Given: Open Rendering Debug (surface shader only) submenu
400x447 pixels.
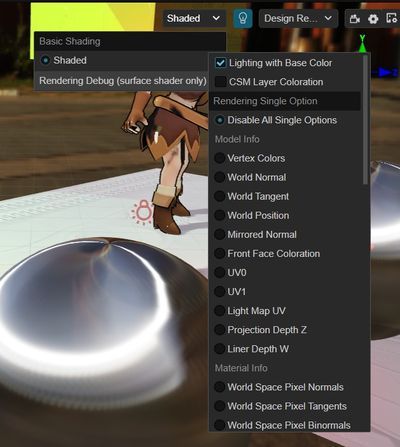Looking at the screenshot, I should click(122, 81).
